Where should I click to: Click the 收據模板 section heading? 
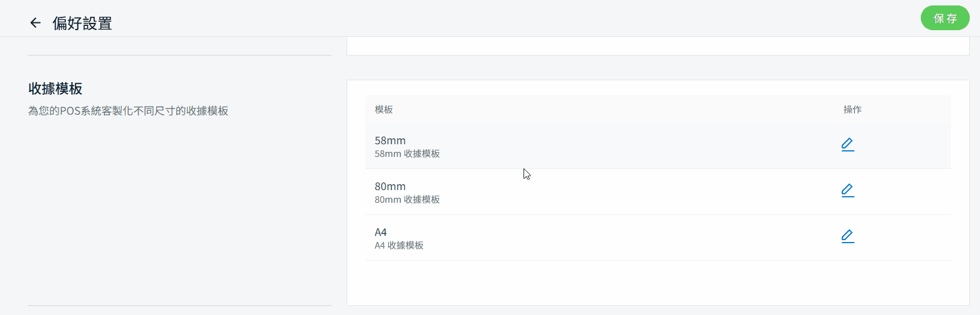tap(55, 89)
